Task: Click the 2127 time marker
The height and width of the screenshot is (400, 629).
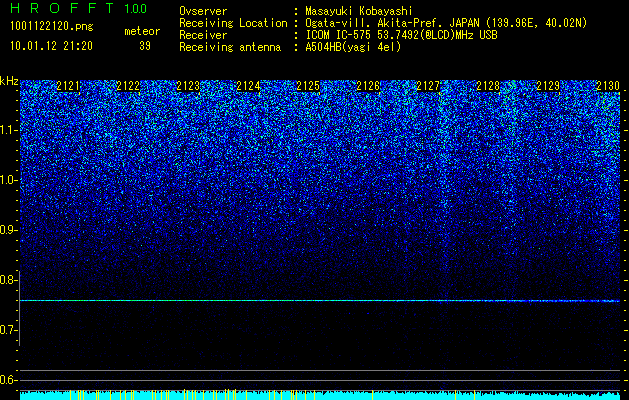Action: pos(428,86)
